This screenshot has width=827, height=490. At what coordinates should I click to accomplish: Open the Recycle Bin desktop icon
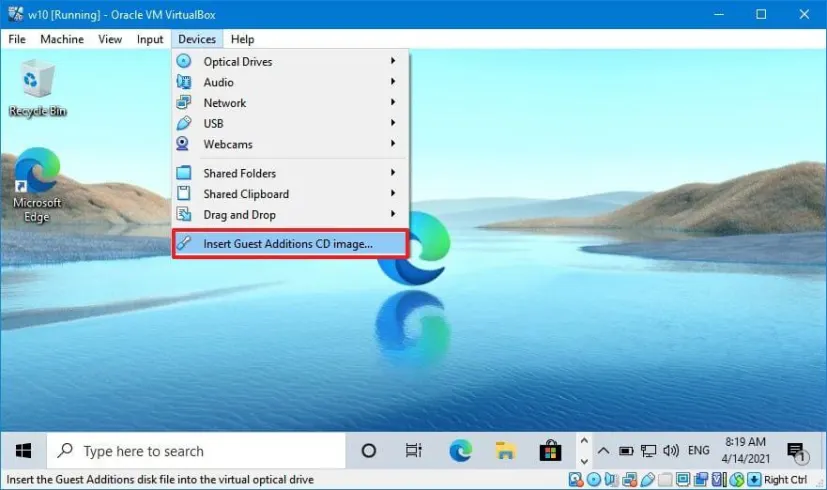37,86
